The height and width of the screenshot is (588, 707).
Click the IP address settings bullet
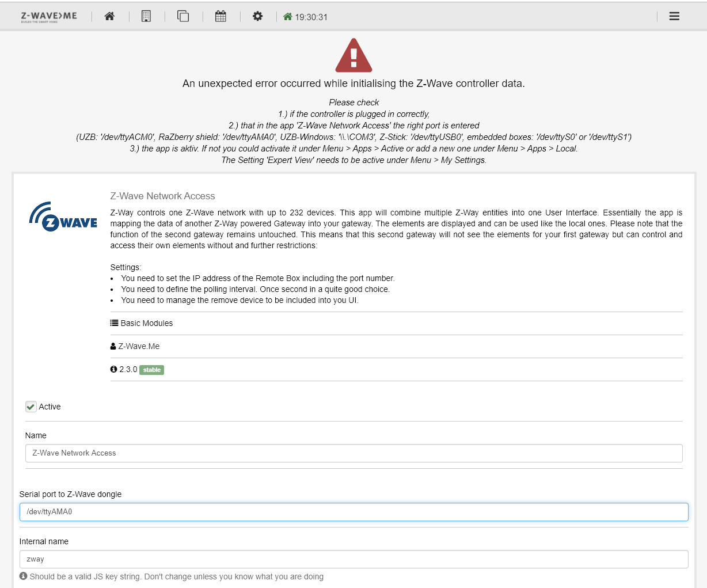tap(258, 278)
